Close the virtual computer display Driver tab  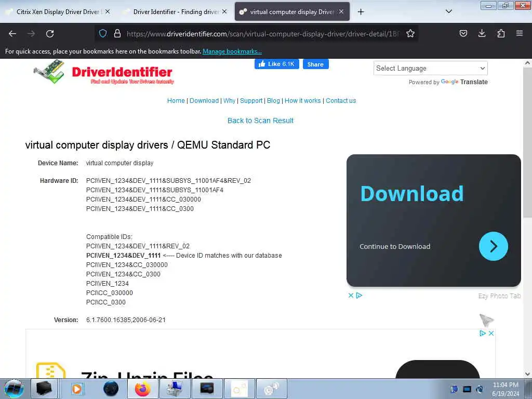tap(341, 11)
